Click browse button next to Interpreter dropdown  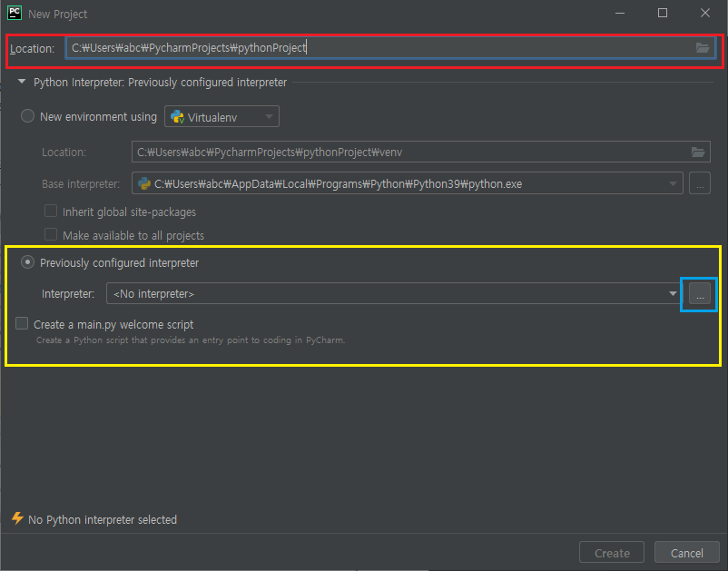tap(700, 294)
